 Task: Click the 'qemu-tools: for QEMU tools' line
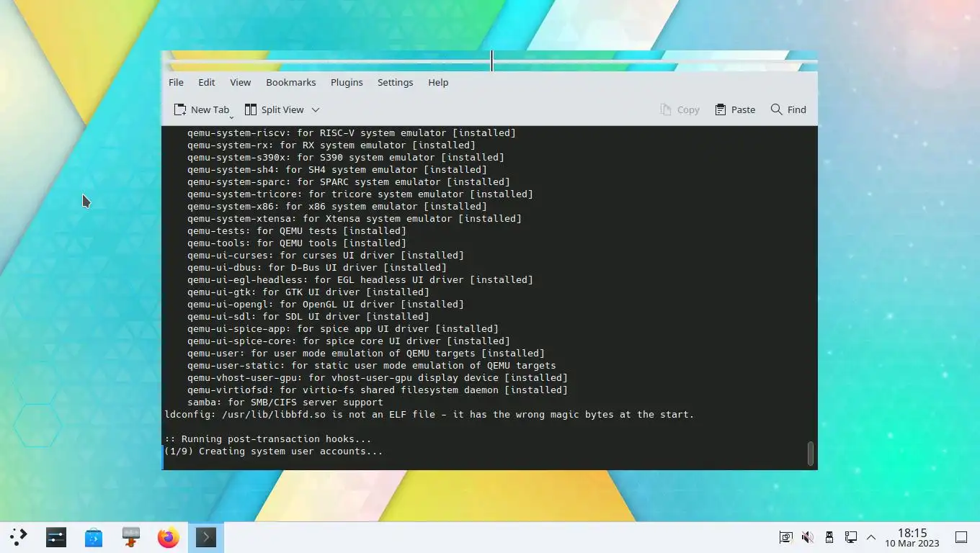coord(297,243)
